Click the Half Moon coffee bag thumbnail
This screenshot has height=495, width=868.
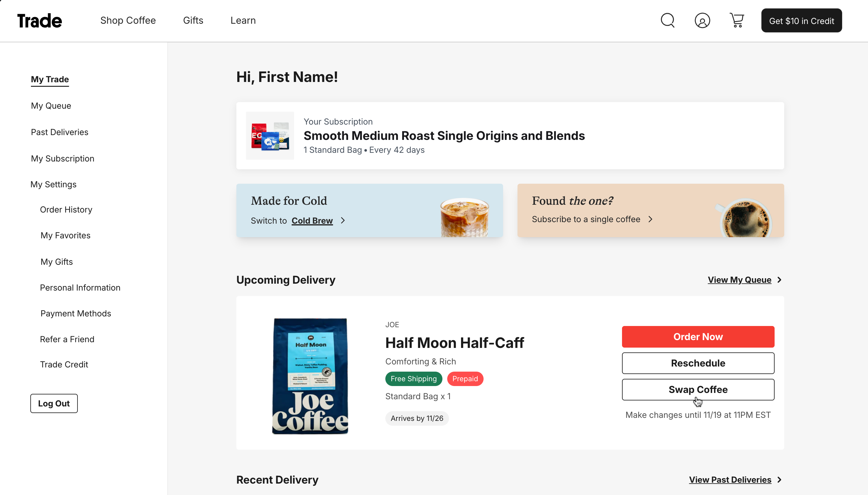(x=310, y=376)
